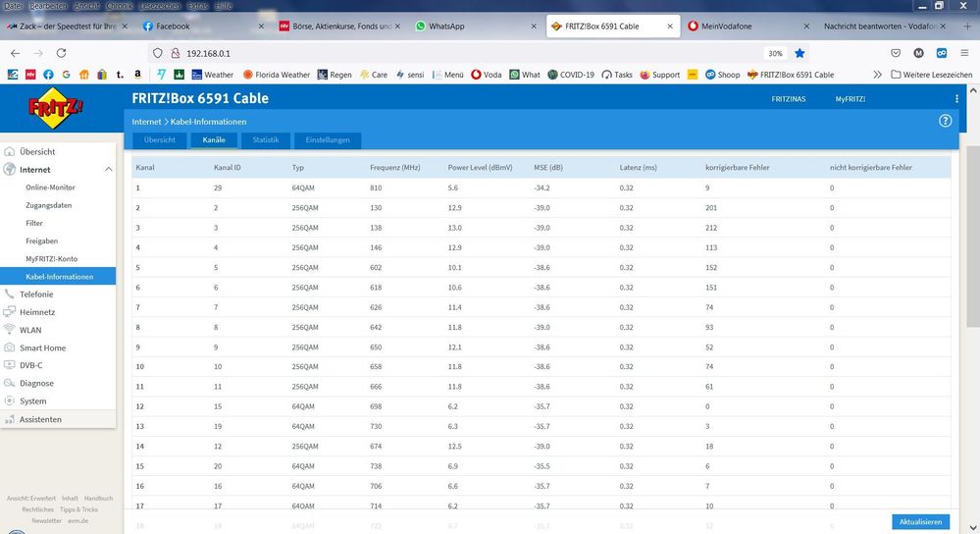The width and height of the screenshot is (980, 534).
Task: Open the help question mark icon
Action: coord(946,121)
